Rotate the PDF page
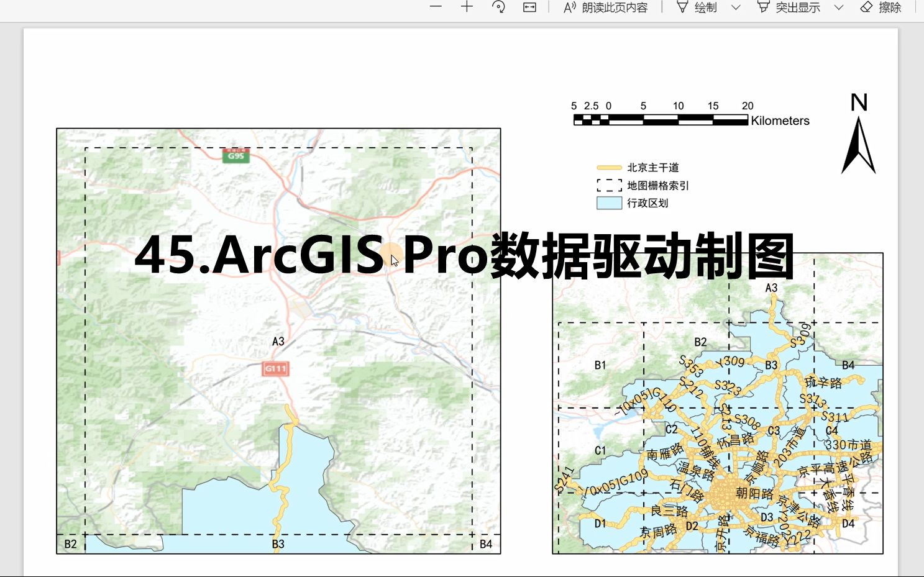The height and width of the screenshot is (577, 924). tap(498, 7)
